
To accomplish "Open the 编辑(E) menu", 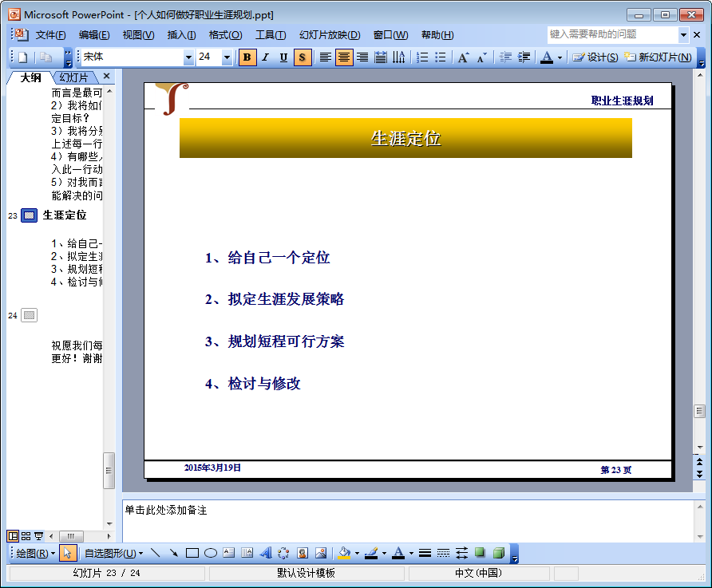I will pos(94,35).
